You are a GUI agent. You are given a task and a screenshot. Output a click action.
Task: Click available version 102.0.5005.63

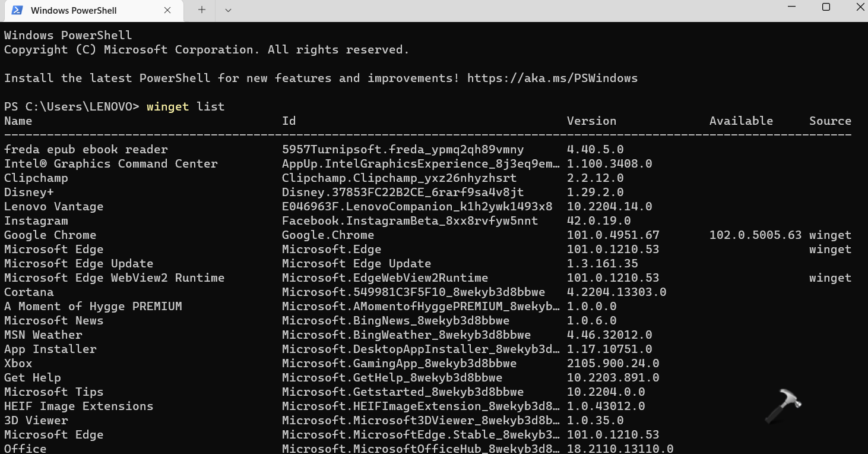tap(755, 235)
